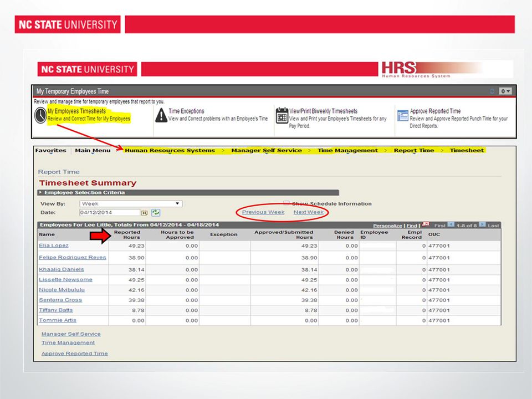
Task: Expand the Employee Selection Criteria section
Action: coord(40,192)
